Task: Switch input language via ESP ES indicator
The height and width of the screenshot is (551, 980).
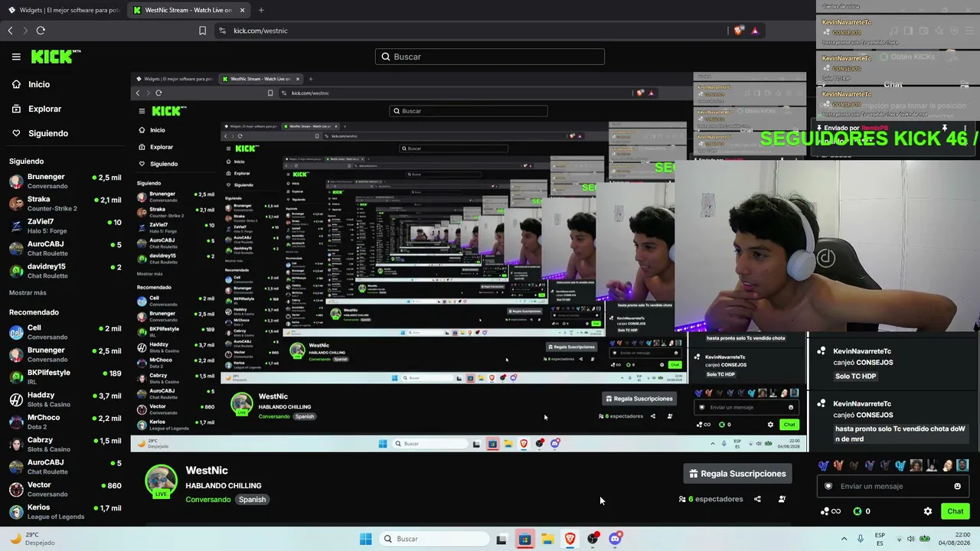Action: pyautogui.click(x=880, y=539)
